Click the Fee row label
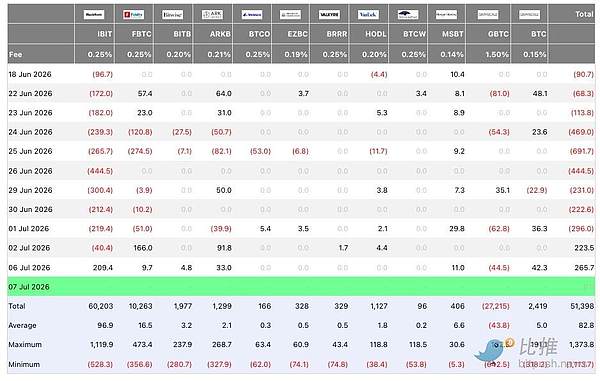 click(15, 54)
